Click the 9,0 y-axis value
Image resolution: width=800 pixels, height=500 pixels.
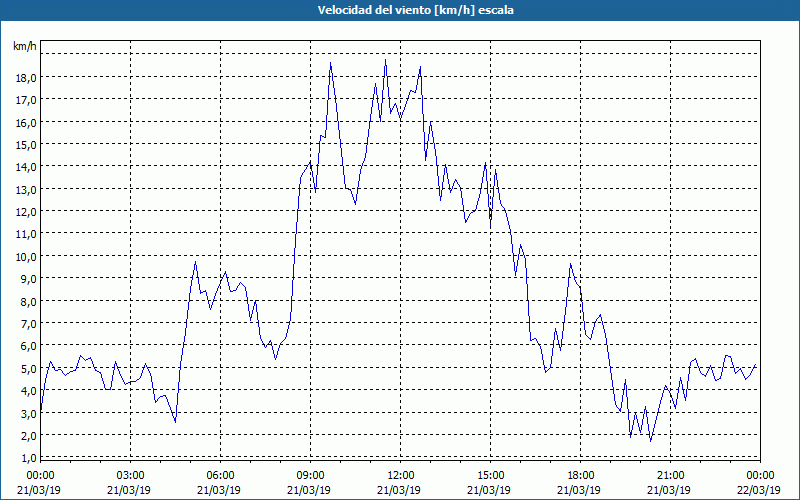coord(28,279)
